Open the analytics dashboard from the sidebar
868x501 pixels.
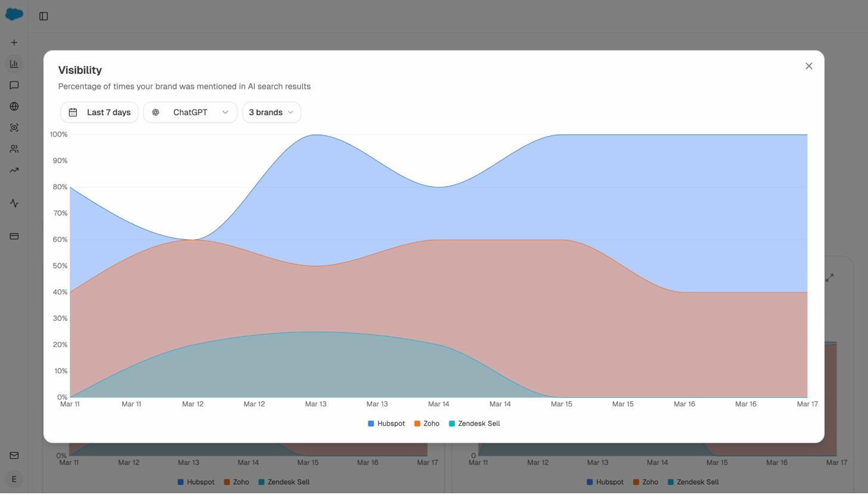[14, 63]
